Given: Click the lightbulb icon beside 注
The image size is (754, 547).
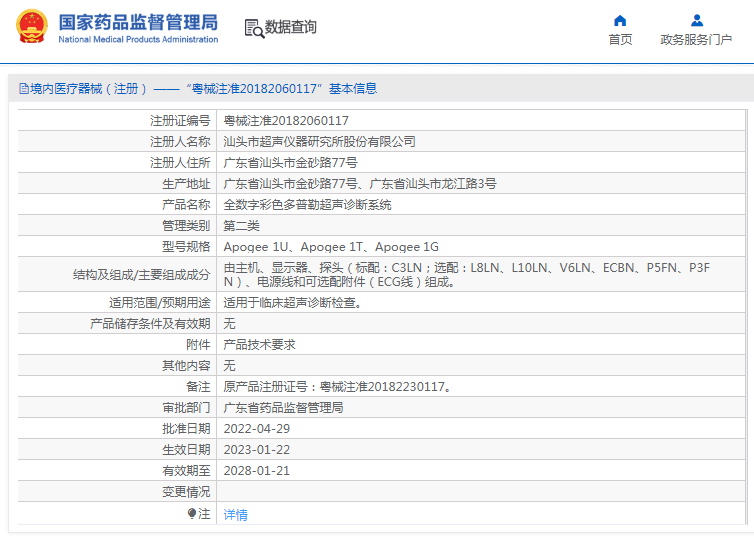Looking at the screenshot, I should pyautogui.click(x=192, y=514).
